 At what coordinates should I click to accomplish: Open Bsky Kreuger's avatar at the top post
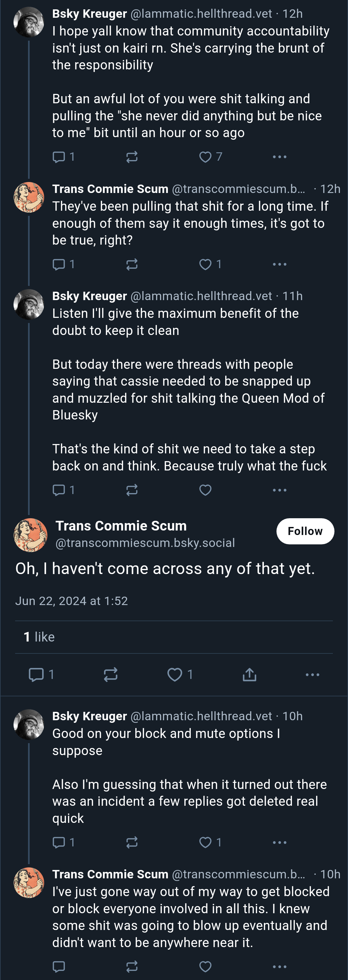(x=29, y=22)
